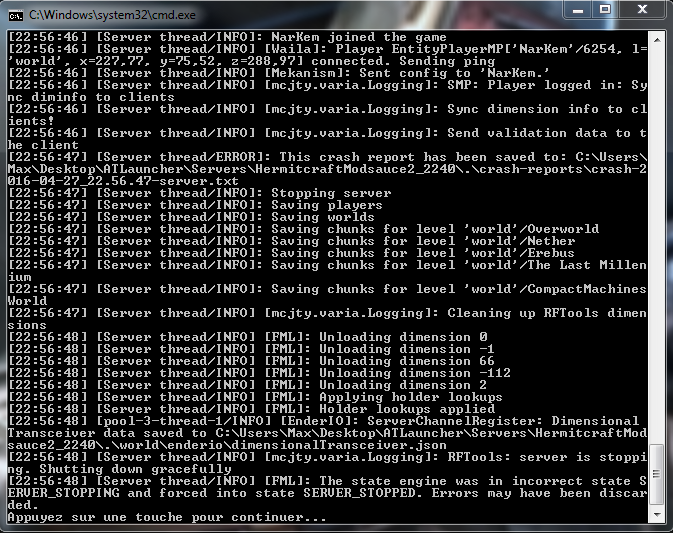Click the scrollbar down arrow

pyautogui.click(x=657, y=514)
